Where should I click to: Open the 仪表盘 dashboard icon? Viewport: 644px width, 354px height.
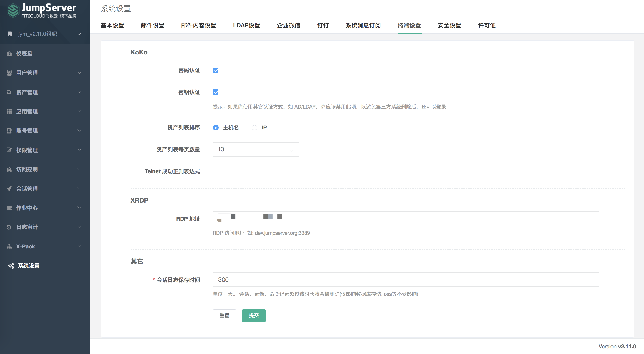click(9, 54)
